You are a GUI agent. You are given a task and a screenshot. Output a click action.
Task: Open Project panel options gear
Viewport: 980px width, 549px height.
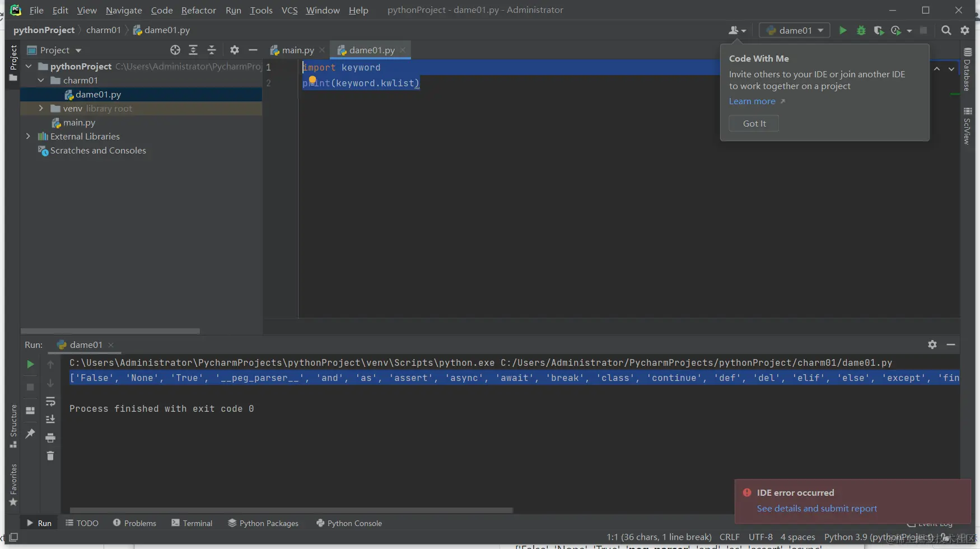pos(235,50)
